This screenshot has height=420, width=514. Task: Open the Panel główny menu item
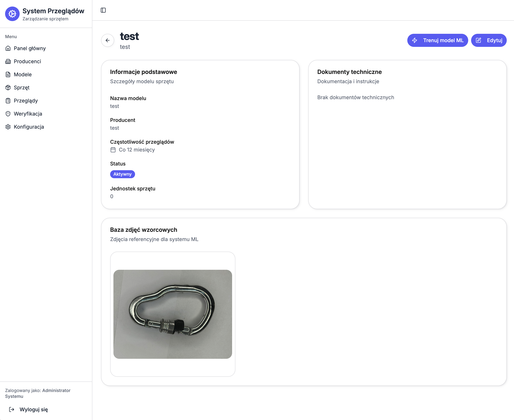click(29, 48)
